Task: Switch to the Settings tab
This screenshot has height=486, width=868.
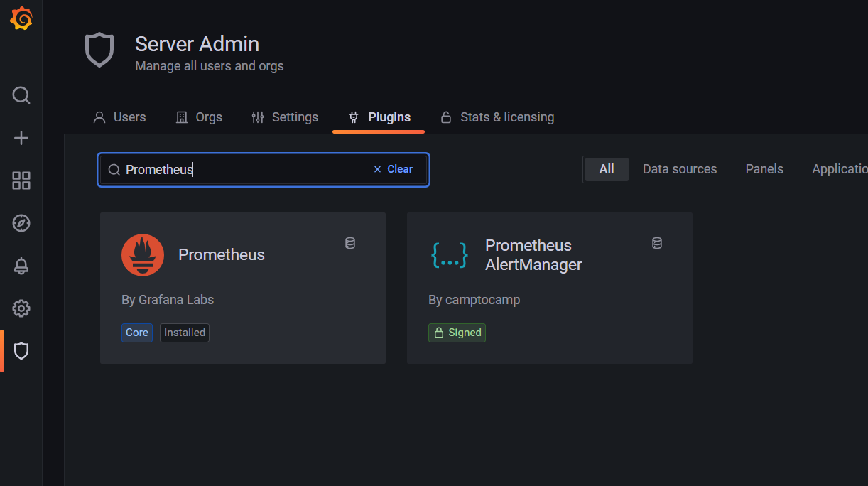Action: pyautogui.click(x=285, y=117)
